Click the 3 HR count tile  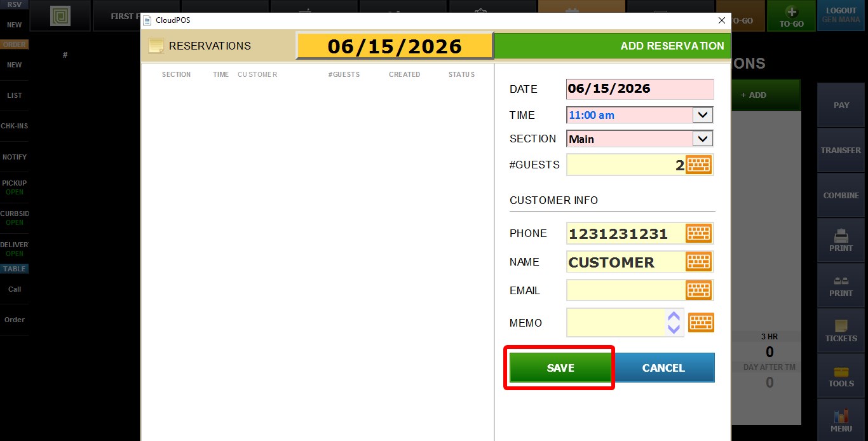coord(769,346)
